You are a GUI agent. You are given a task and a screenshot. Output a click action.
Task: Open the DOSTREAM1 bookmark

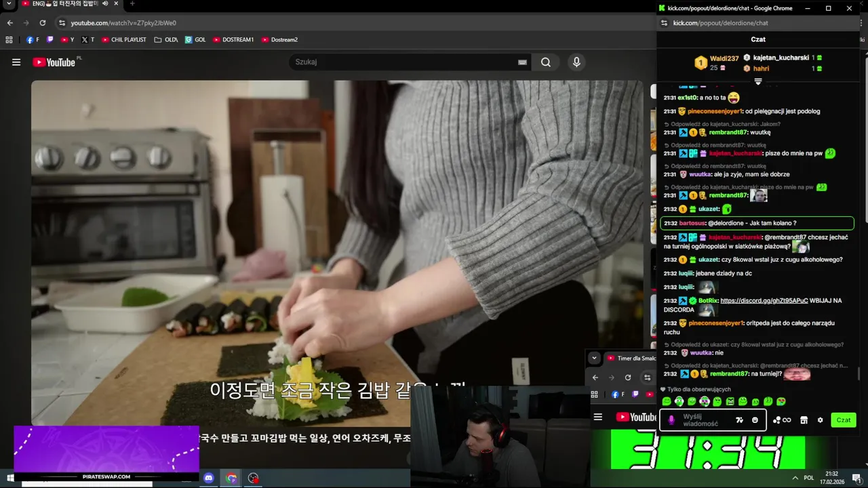pyautogui.click(x=233, y=39)
